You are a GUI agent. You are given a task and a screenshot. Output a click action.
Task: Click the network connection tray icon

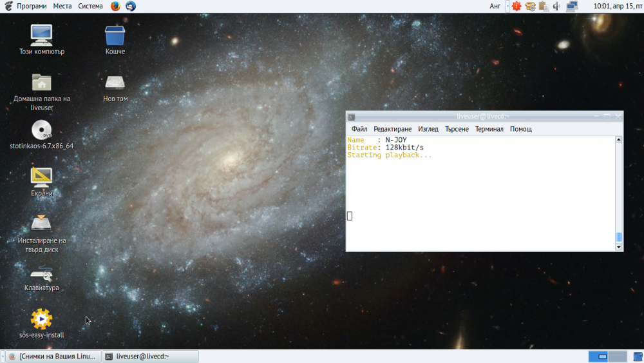coord(572,6)
